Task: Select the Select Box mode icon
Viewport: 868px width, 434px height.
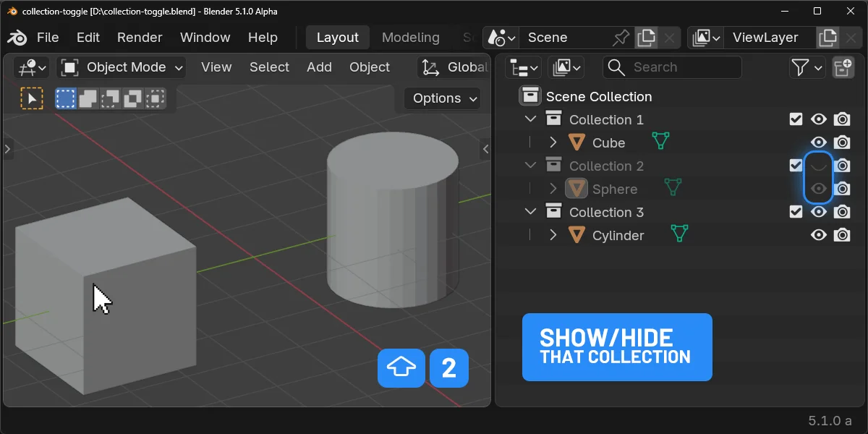Action: 65,98
